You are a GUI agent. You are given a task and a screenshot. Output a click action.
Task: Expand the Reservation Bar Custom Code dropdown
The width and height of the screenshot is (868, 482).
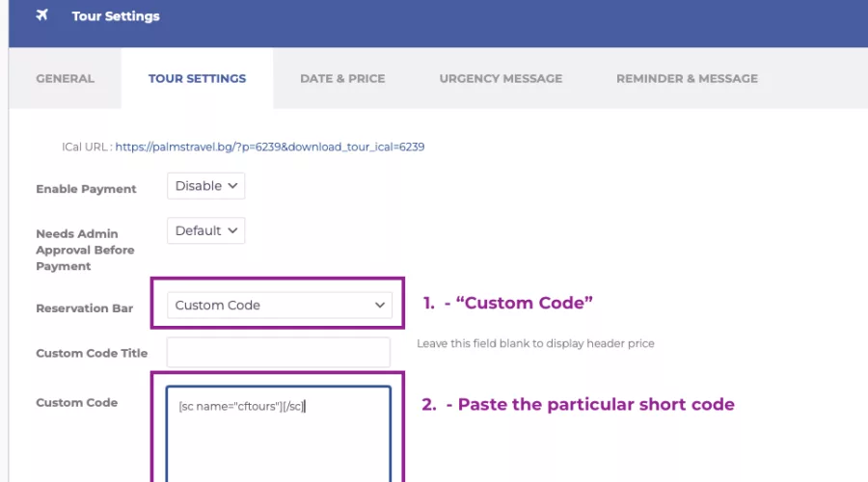[x=280, y=305]
